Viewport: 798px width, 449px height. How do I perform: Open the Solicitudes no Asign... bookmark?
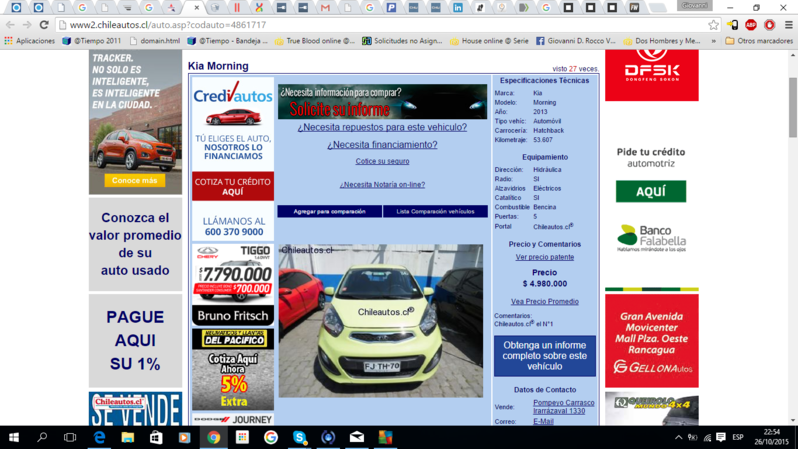pyautogui.click(x=402, y=41)
